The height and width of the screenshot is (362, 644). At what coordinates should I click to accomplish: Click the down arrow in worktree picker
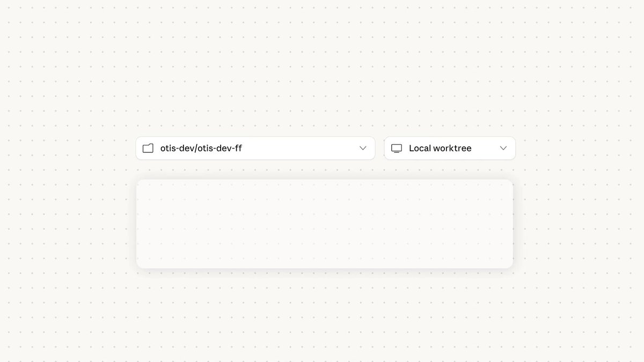(x=503, y=148)
